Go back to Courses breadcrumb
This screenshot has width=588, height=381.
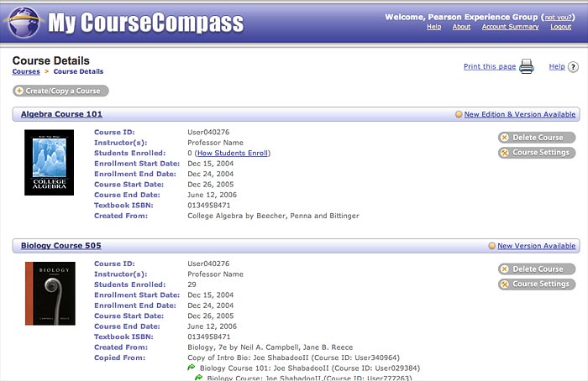coord(26,71)
